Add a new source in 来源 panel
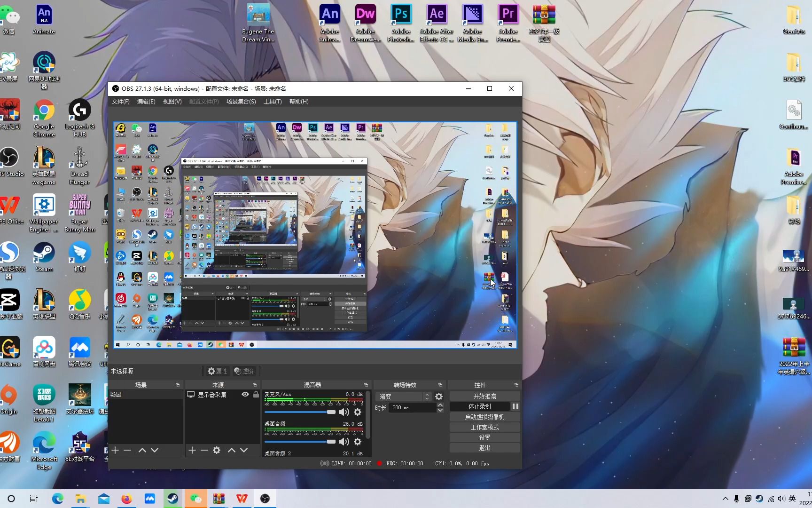The image size is (812, 508). (x=192, y=450)
